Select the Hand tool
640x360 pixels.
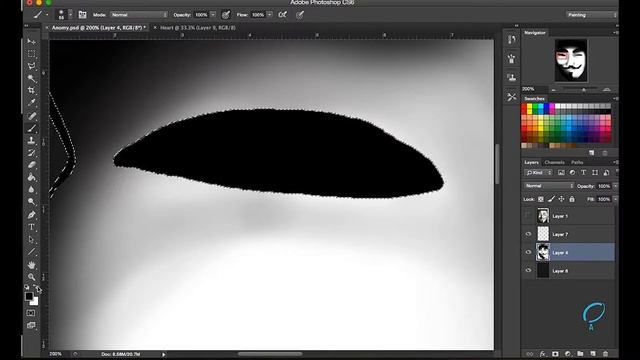(x=31, y=265)
